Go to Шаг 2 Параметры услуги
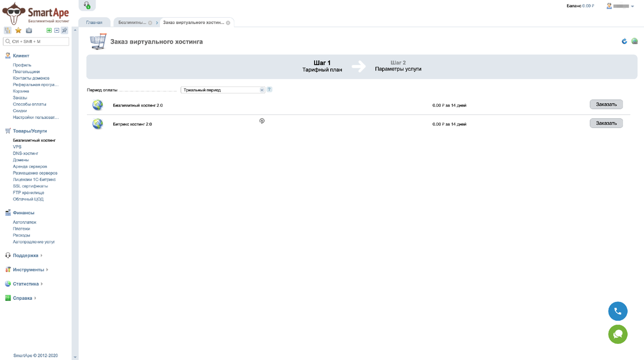Screen dimensions: 644x360 (398, 66)
